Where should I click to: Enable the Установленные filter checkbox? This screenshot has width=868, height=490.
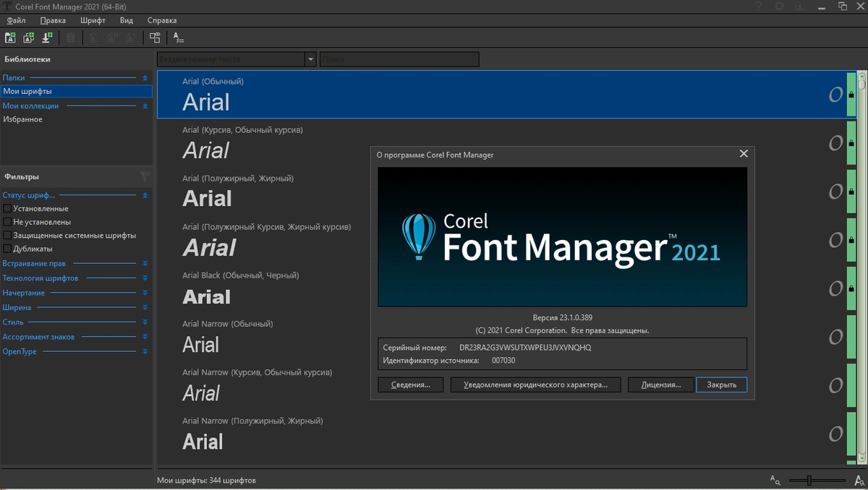(x=7, y=208)
